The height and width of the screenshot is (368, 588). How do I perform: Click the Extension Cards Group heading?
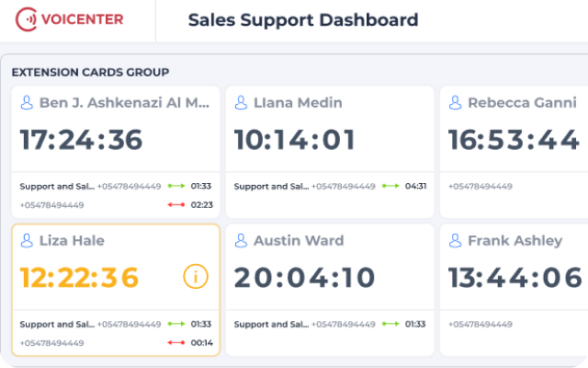click(x=90, y=72)
